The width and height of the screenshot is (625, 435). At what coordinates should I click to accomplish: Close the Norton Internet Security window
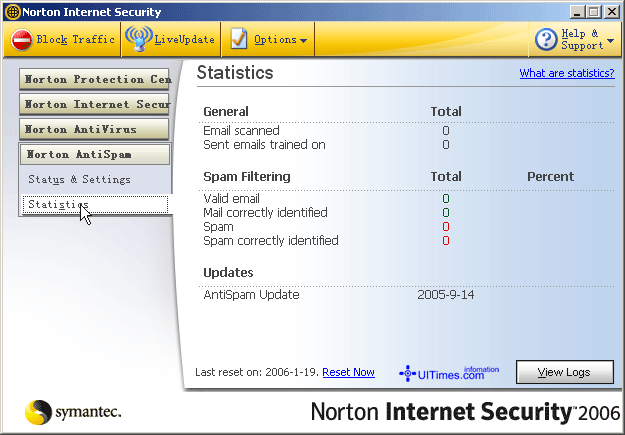coord(611,12)
